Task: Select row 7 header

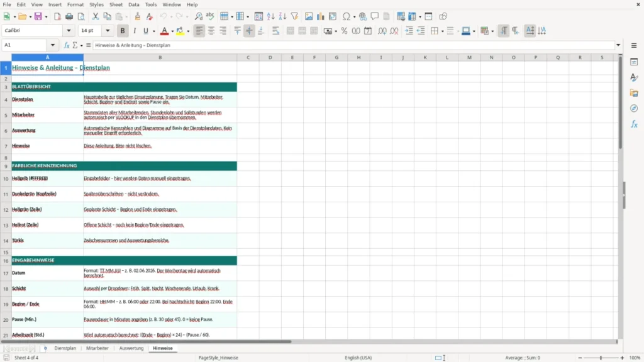Action: click(6, 146)
